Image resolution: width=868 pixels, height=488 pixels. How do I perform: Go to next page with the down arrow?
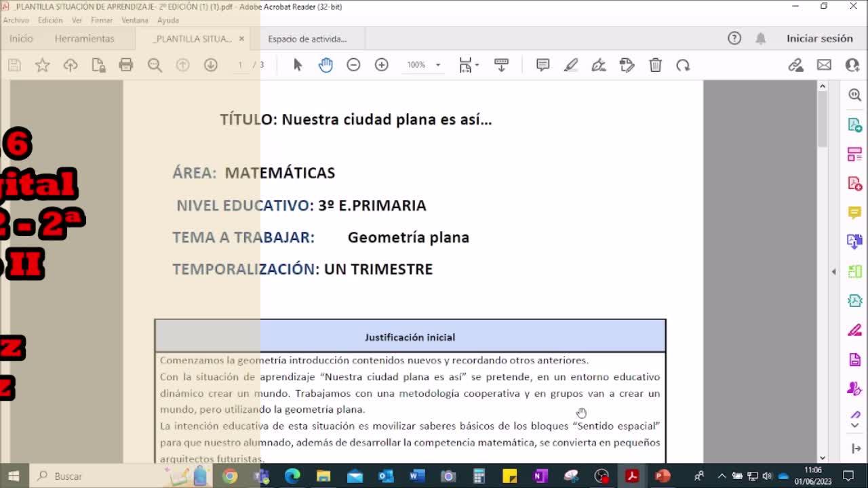pos(210,65)
